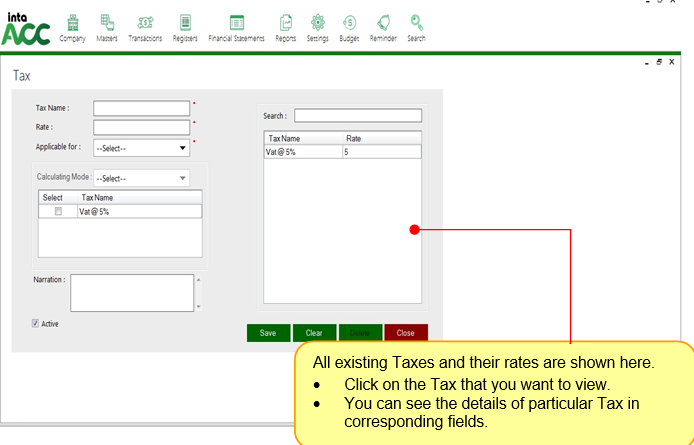The width and height of the screenshot is (694, 445).
Task: Open Financial Statements icon
Action: (x=236, y=23)
